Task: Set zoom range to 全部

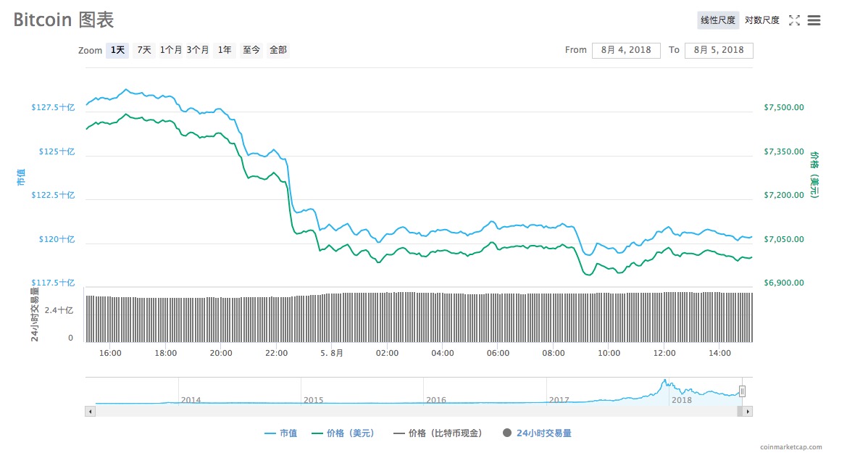Action: point(278,50)
